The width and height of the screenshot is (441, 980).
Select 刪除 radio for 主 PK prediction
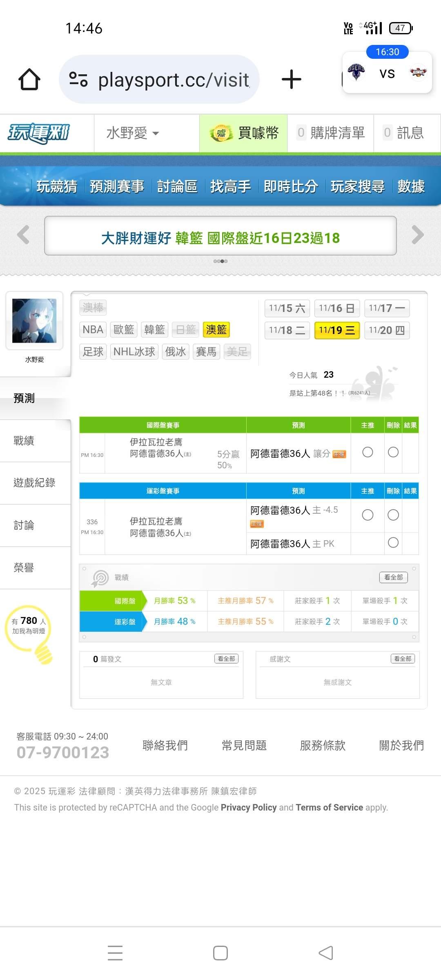point(393,542)
